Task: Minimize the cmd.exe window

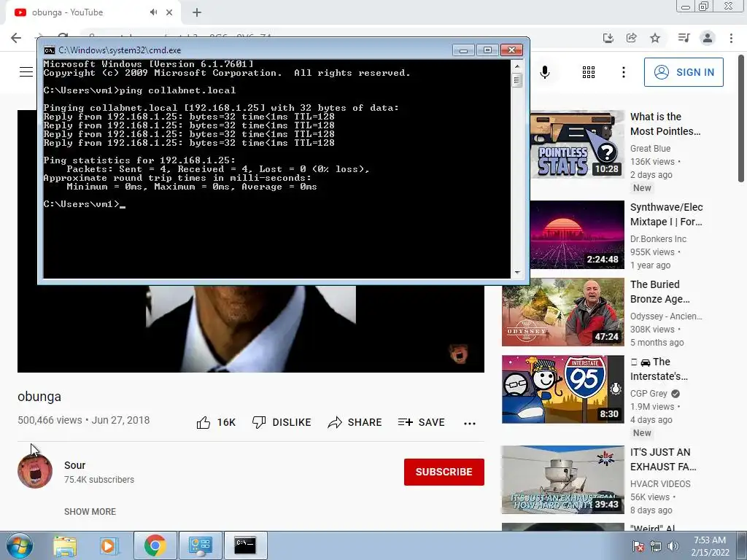Action: coord(463,50)
